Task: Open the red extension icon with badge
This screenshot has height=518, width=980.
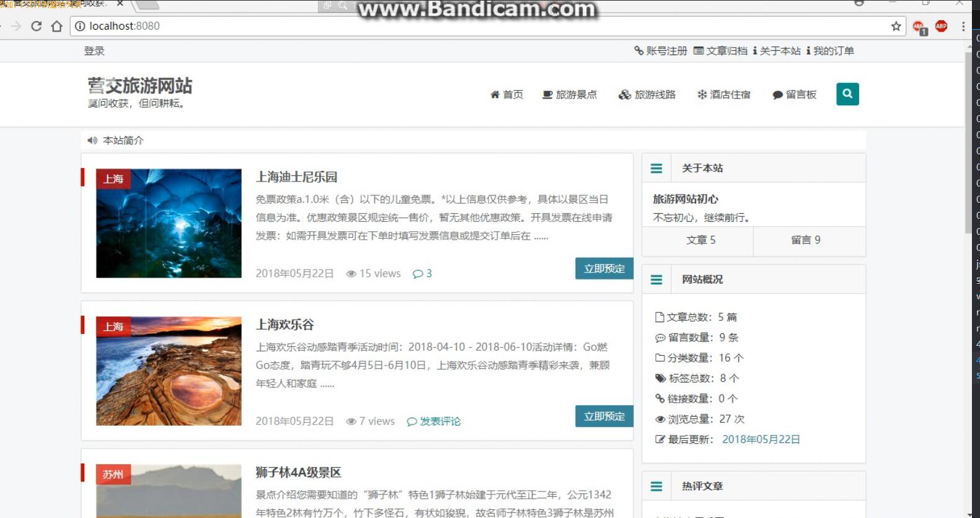Action: tap(919, 27)
